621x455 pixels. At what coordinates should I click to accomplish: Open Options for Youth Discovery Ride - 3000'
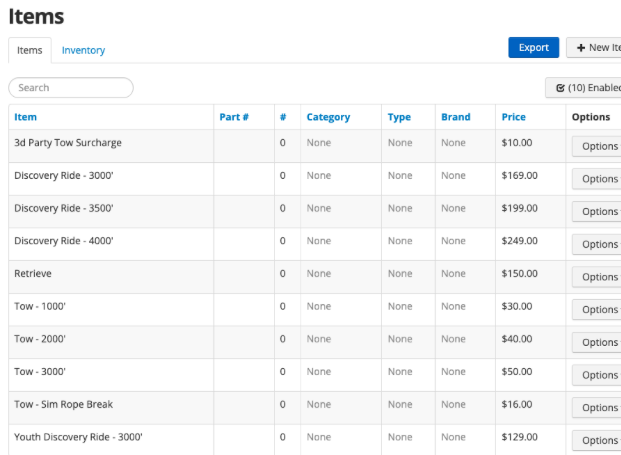(x=596, y=440)
